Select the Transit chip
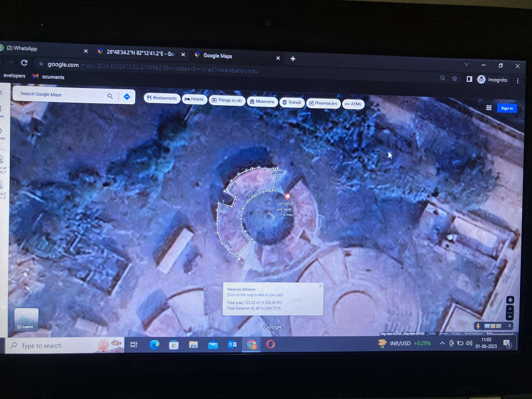This screenshot has width=532, height=399. click(x=292, y=103)
